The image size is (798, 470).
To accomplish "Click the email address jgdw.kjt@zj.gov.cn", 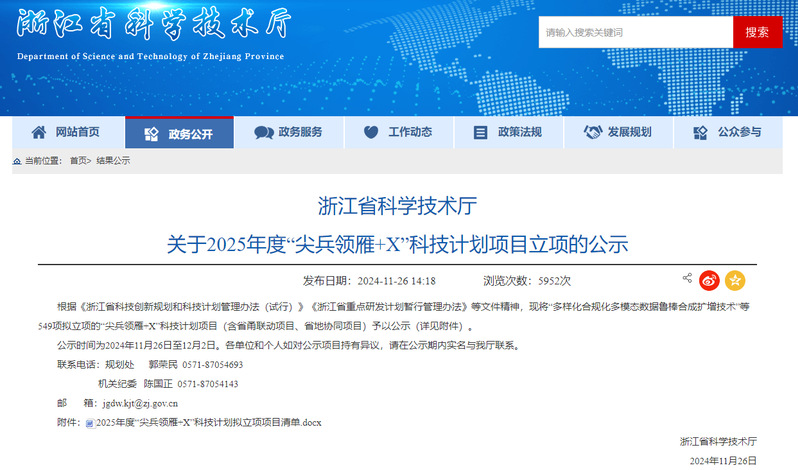I will coord(137,404).
